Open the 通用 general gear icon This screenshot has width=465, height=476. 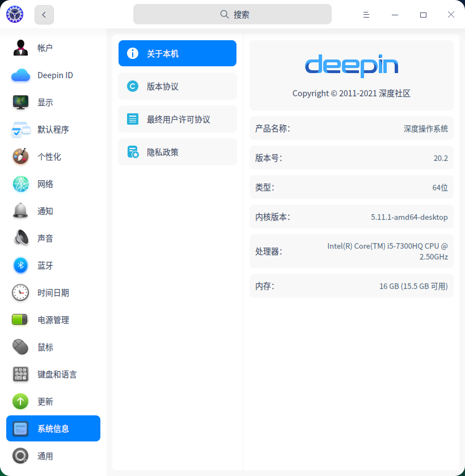[x=20, y=456]
